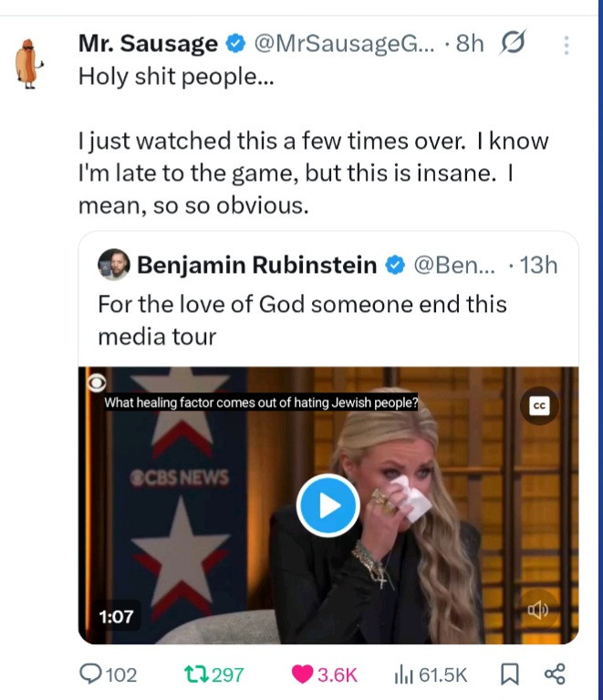The image size is (603, 700).
Task: Open Benjamin Rubinstein's profile picture
Action: tap(115, 265)
